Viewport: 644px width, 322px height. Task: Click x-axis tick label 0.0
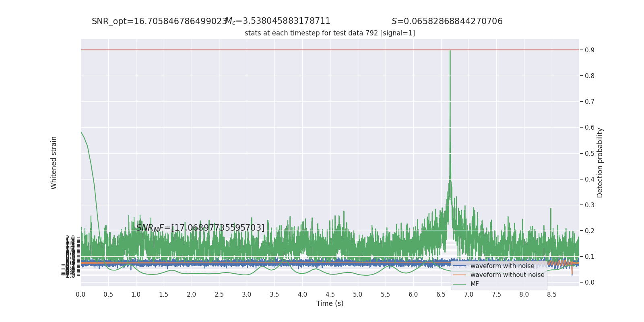point(80,295)
